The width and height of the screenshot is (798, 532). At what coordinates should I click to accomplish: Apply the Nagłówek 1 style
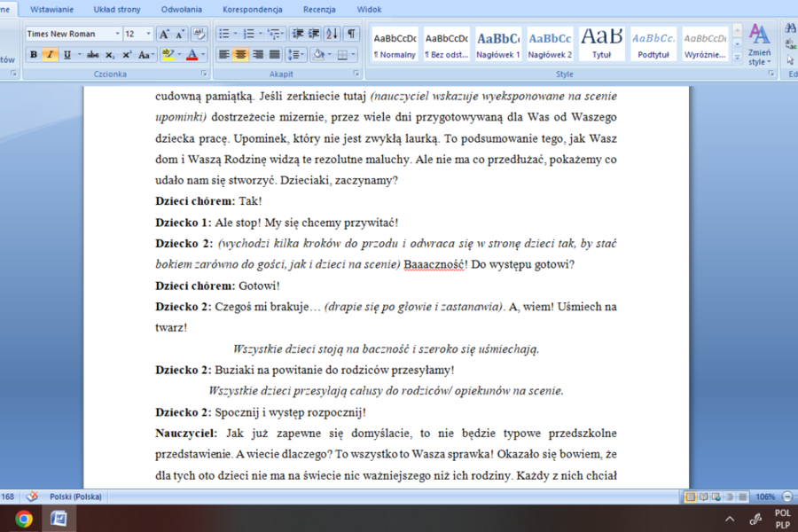point(498,43)
